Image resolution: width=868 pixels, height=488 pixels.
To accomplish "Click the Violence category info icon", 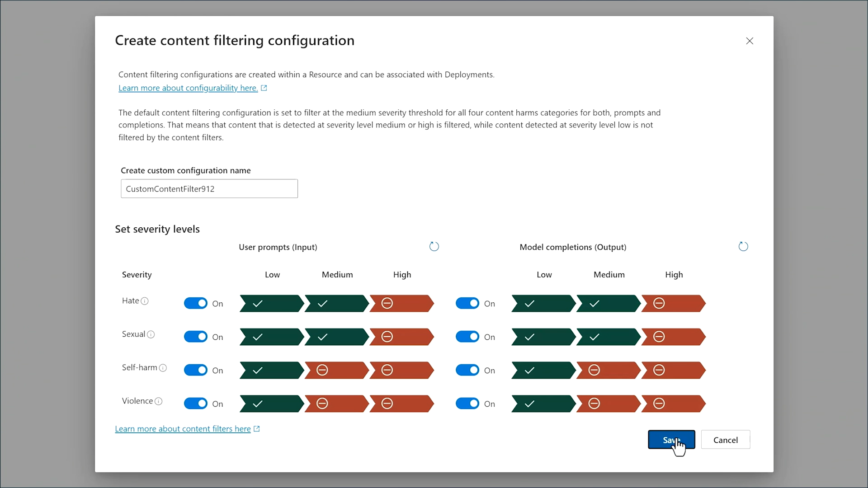I will [x=159, y=401].
